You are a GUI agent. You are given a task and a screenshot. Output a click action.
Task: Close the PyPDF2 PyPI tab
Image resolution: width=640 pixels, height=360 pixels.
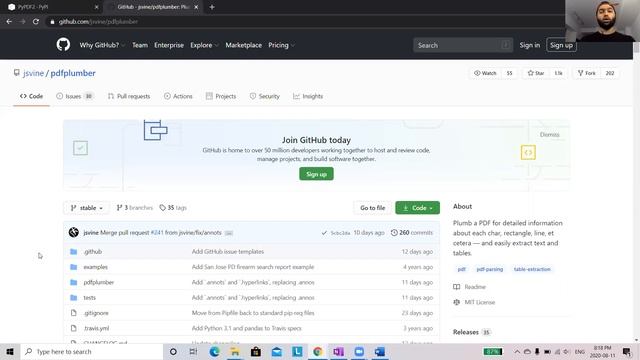pos(96,7)
